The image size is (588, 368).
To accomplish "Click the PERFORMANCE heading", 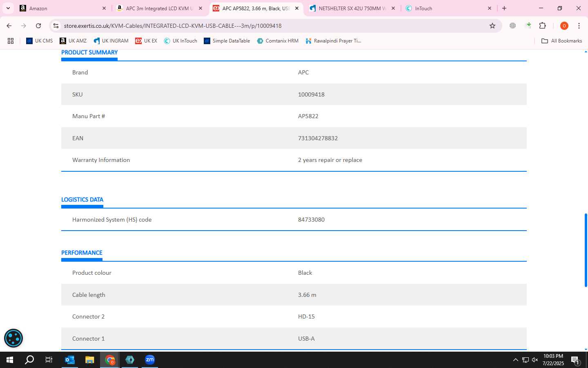I will 82,253.
